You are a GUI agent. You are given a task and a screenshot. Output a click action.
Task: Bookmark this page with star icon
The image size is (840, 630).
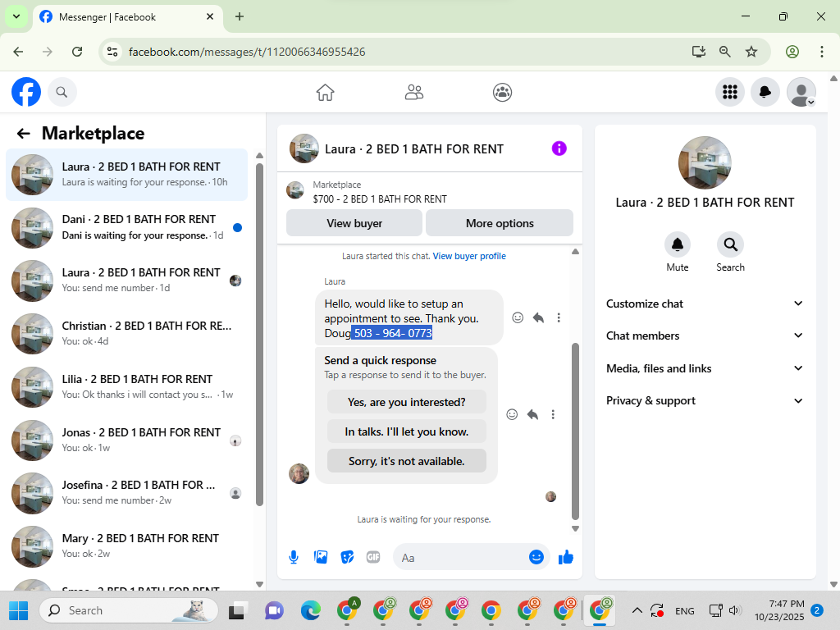[x=751, y=52]
